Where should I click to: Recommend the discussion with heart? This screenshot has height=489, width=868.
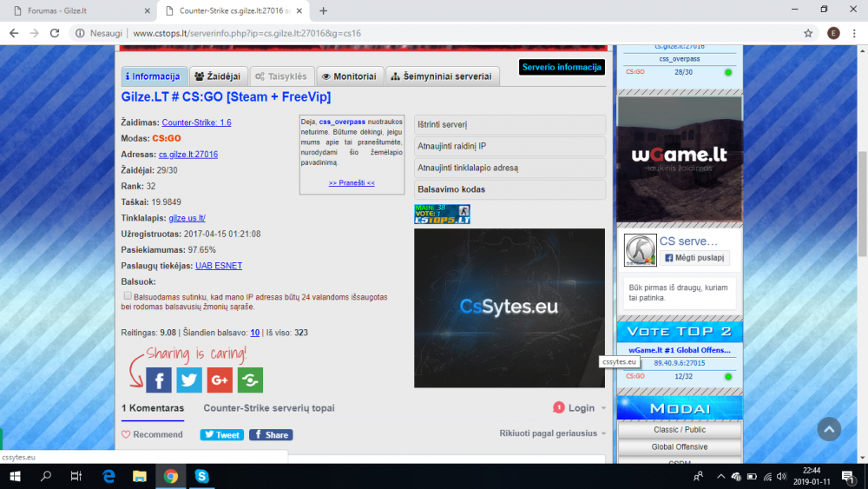152,434
